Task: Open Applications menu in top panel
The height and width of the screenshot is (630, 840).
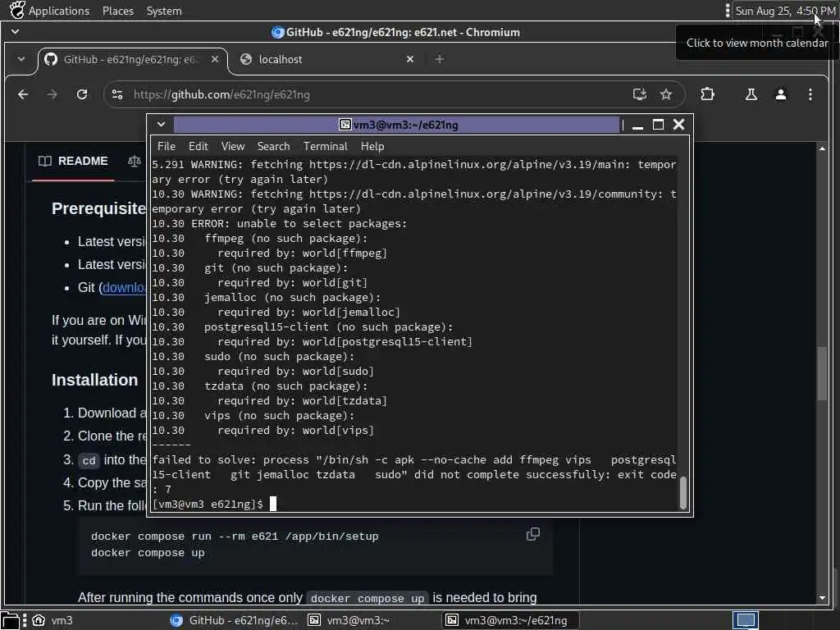Action: click(59, 11)
